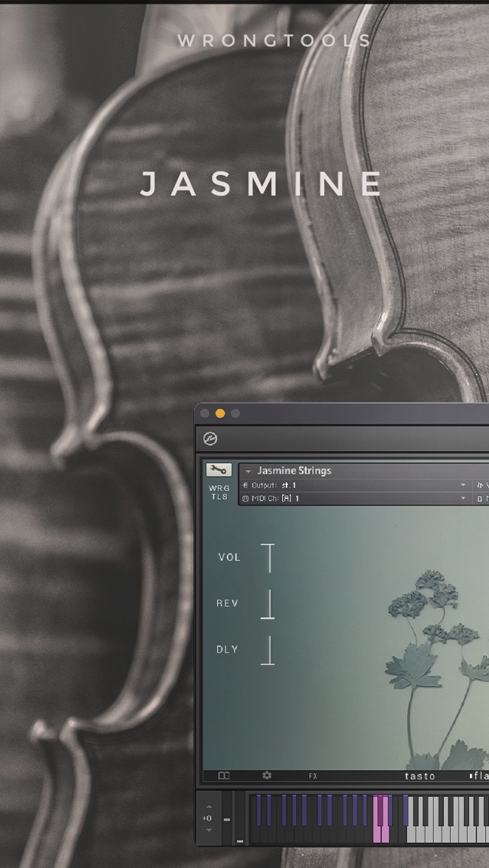Click the VOL label
This screenshot has height=868, width=489.
[x=229, y=557]
